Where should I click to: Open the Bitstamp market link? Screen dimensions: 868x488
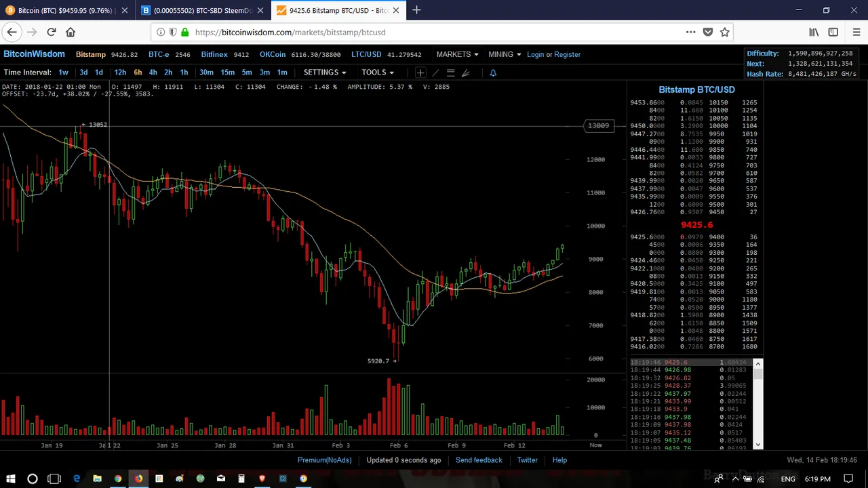click(91, 54)
